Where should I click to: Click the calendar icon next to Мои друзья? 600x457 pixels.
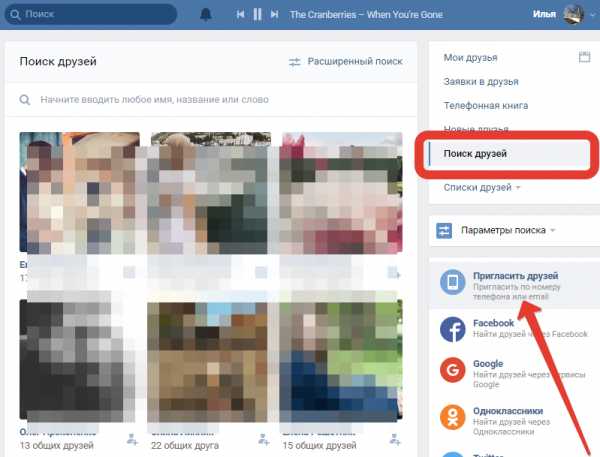click(x=584, y=57)
